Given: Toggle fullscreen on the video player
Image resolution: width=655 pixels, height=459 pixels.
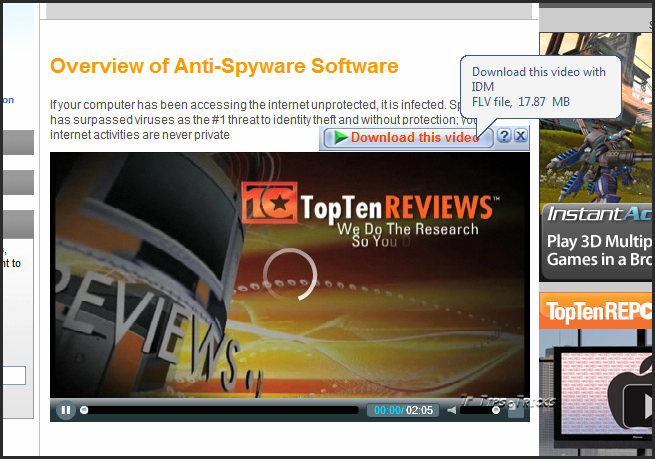Looking at the screenshot, I should click(x=515, y=411).
